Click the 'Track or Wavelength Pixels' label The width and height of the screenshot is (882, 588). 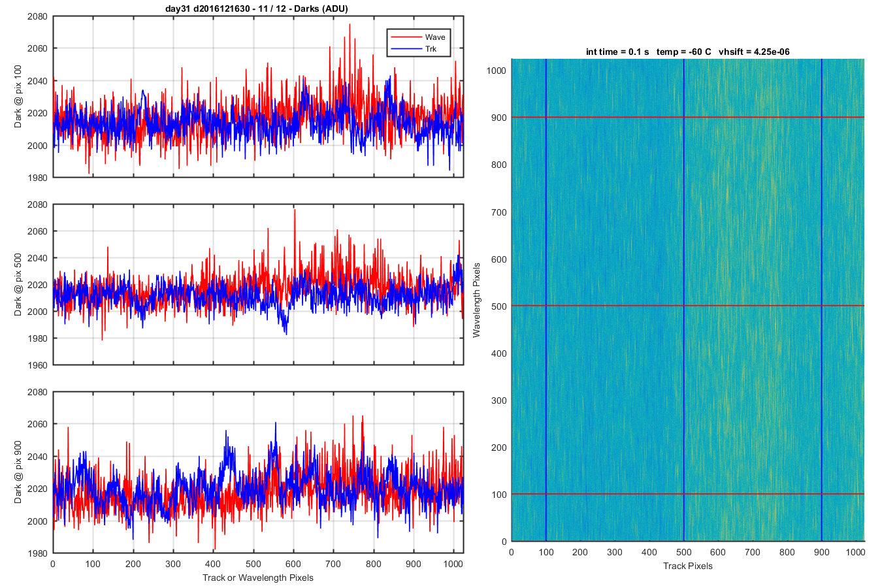tap(258, 578)
